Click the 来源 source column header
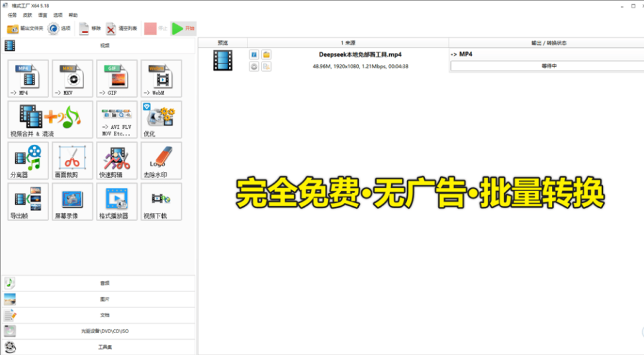This screenshot has width=644, height=355. [x=348, y=43]
